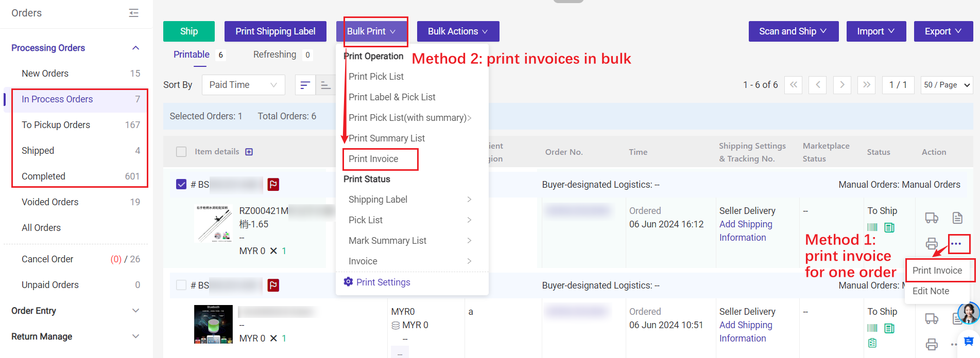Open the first order's product thumbnail
Viewport: 980px width, 358px height.
[x=214, y=223]
